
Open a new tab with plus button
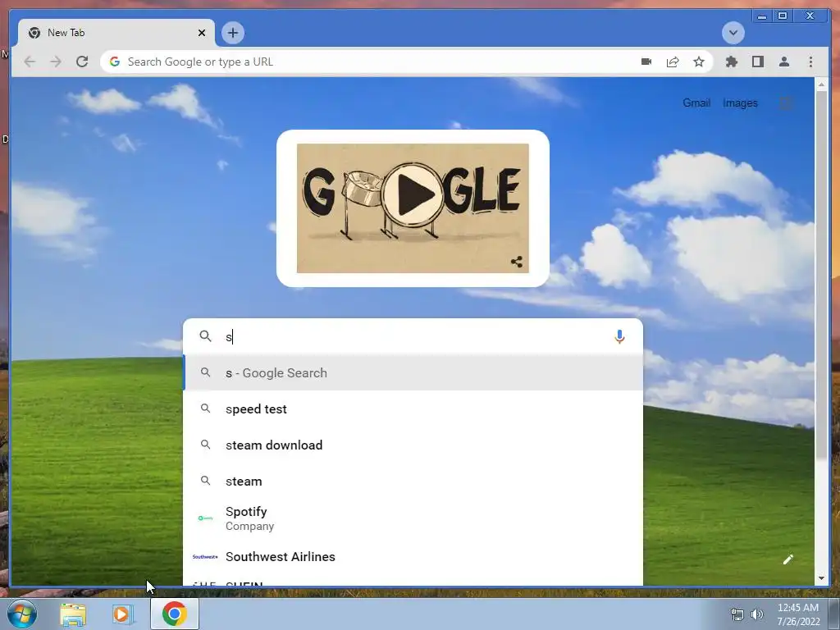[232, 33]
